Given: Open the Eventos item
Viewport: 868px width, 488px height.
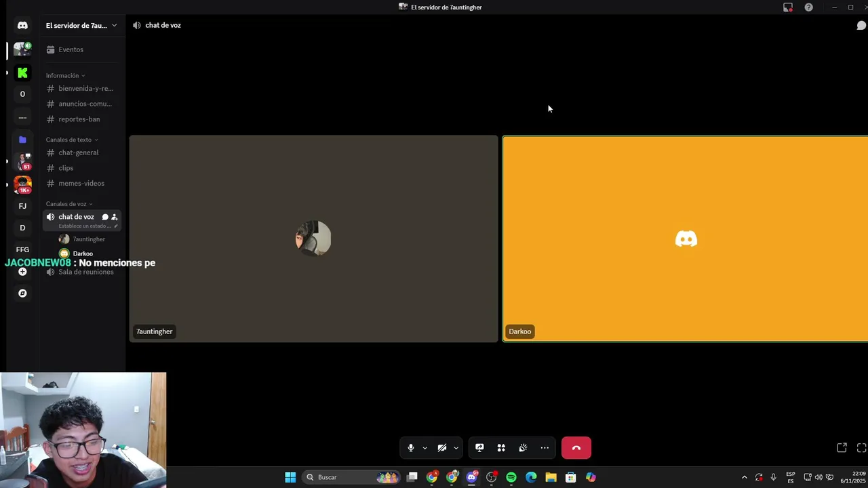Looking at the screenshot, I should click(81, 49).
